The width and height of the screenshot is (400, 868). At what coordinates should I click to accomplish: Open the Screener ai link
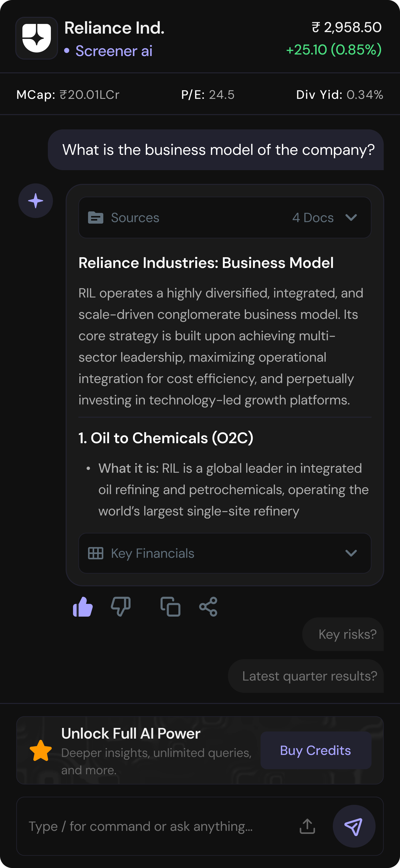tap(114, 51)
